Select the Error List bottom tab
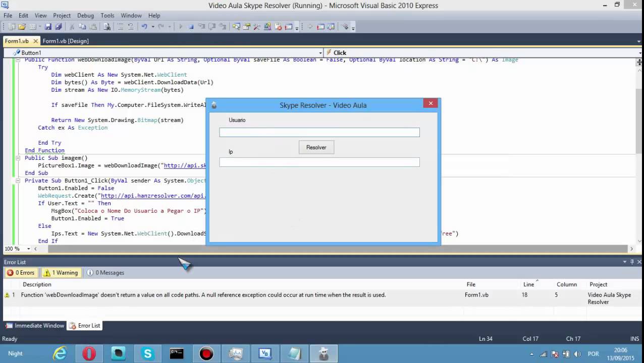This screenshot has width=644, height=363. coord(85,326)
